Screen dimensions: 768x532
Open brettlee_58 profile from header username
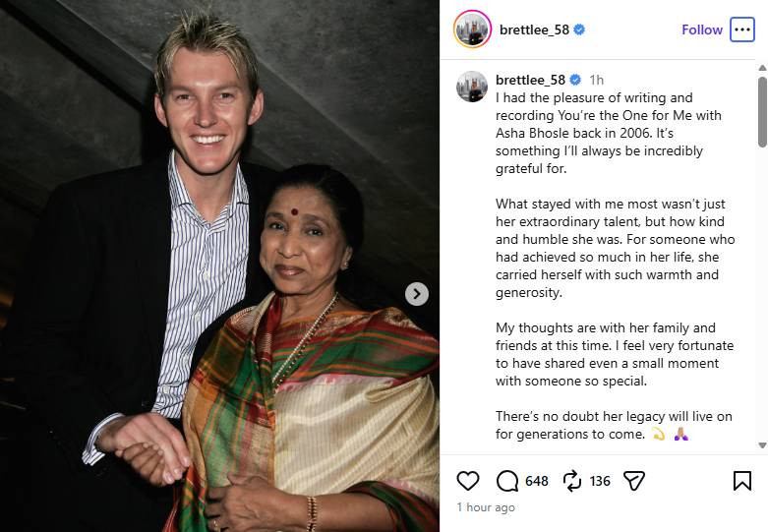(x=534, y=30)
